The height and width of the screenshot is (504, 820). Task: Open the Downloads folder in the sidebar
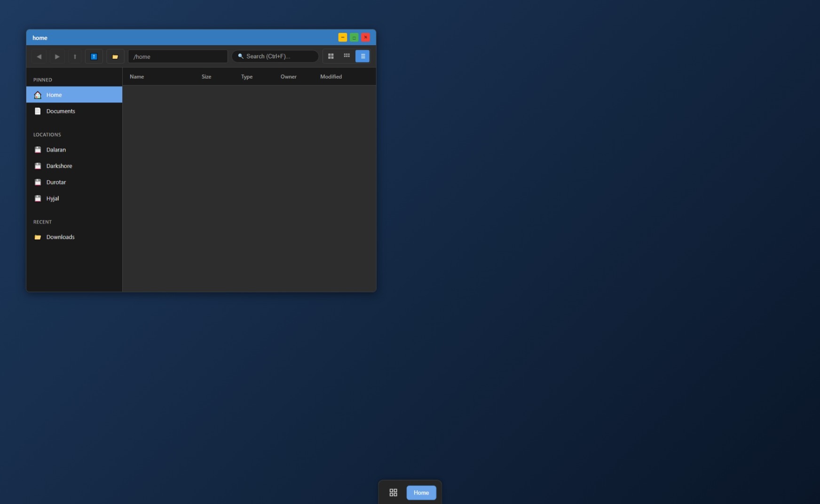(x=60, y=237)
